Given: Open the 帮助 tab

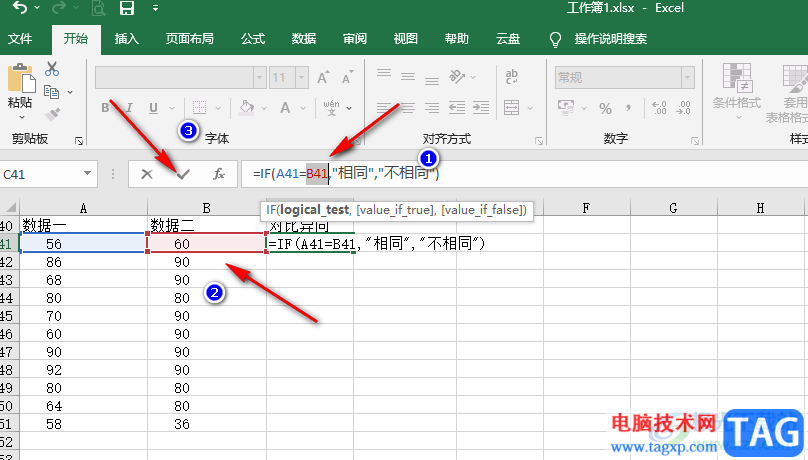Looking at the screenshot, I should [x=457, y=39].
